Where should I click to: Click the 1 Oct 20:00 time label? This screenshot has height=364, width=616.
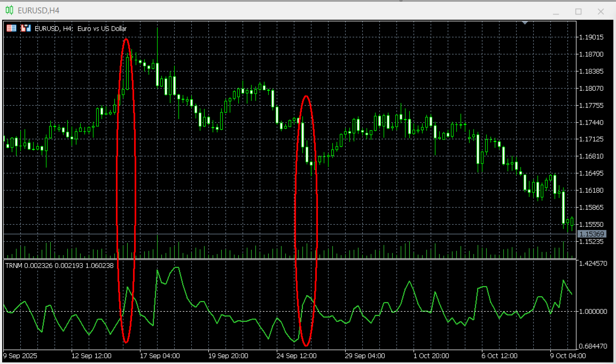pos(431,356)
